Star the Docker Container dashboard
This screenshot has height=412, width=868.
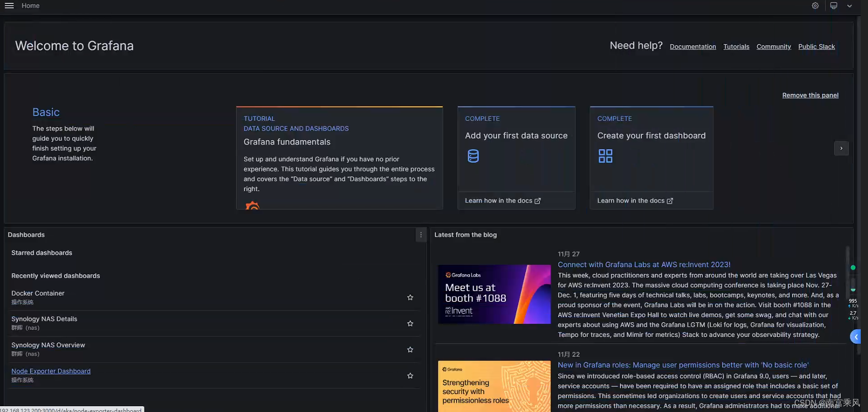410,297
